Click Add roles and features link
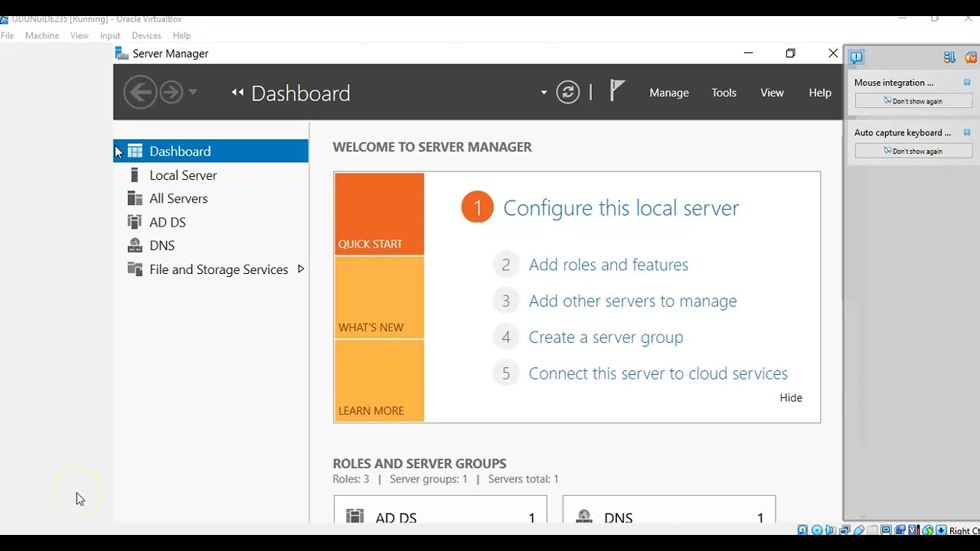The width and height of the screenshot is (980, 551). 609,265
